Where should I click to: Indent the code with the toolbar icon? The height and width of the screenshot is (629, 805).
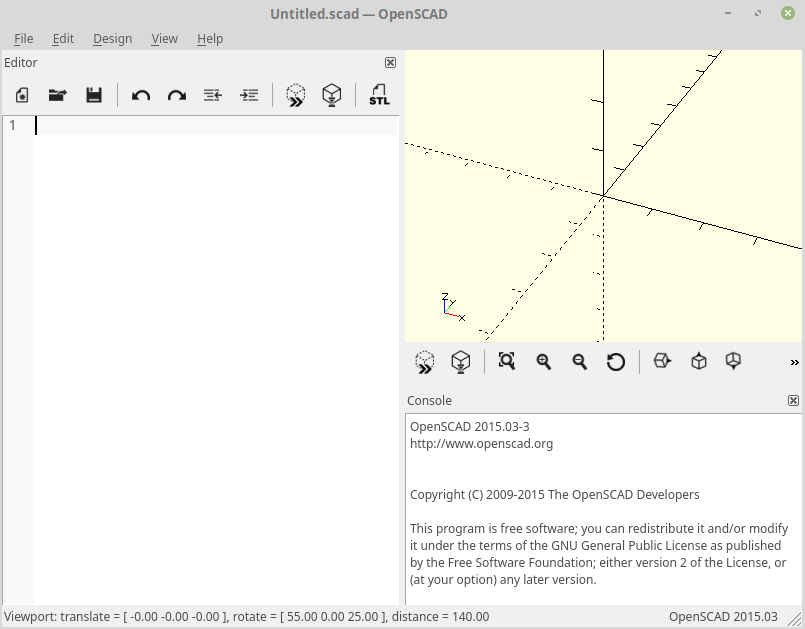(x=249, y=95)
